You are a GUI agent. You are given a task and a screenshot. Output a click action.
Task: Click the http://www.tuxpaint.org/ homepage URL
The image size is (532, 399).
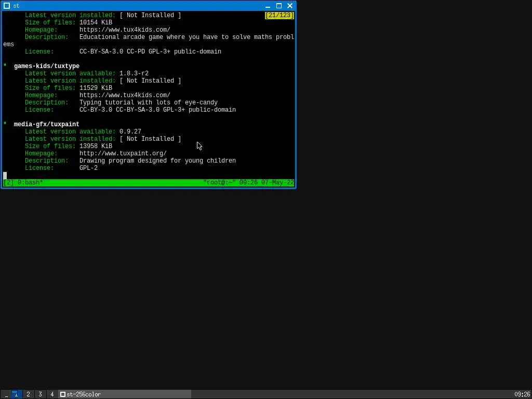(123, 153)
